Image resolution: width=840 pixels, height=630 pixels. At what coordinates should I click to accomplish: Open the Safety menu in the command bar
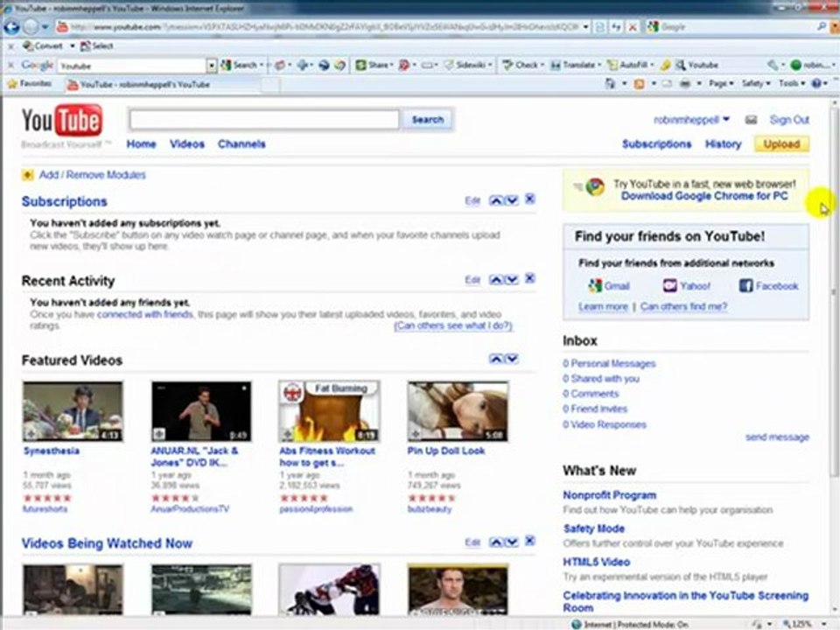pyautogui.click(x=756, y=84)
